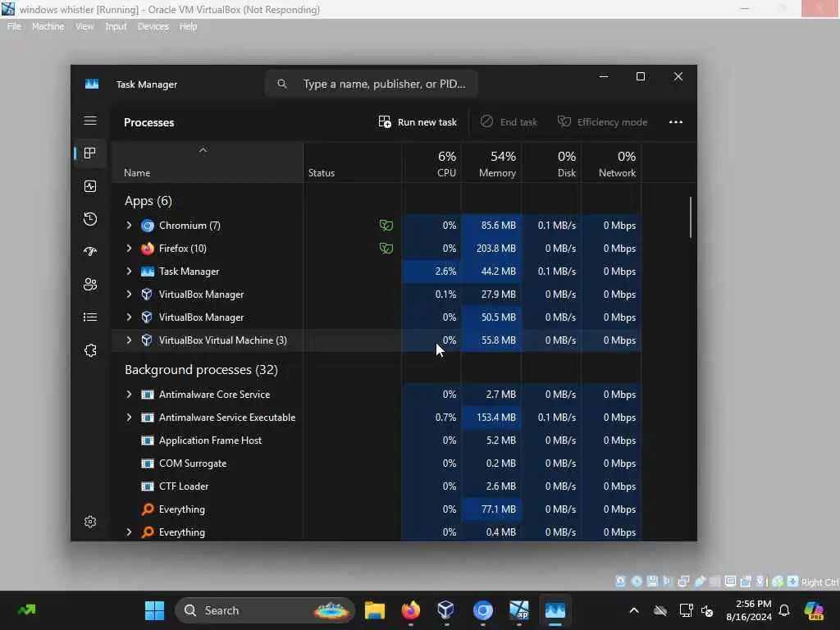Open the File menu in VirtualBox window

[x=14, y=27]
